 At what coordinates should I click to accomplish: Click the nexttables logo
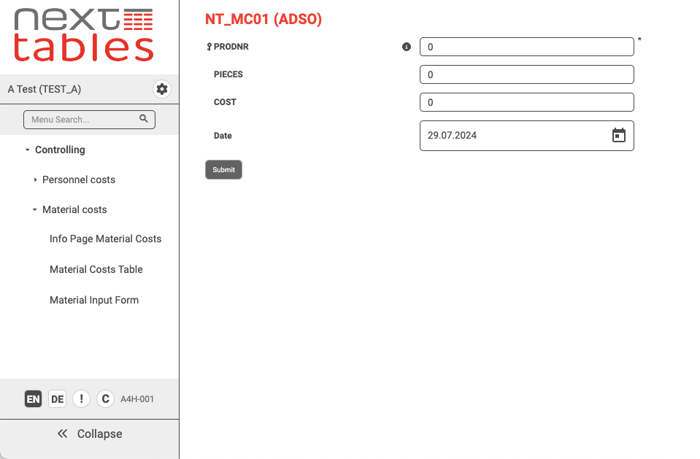(x=84, y=34)
